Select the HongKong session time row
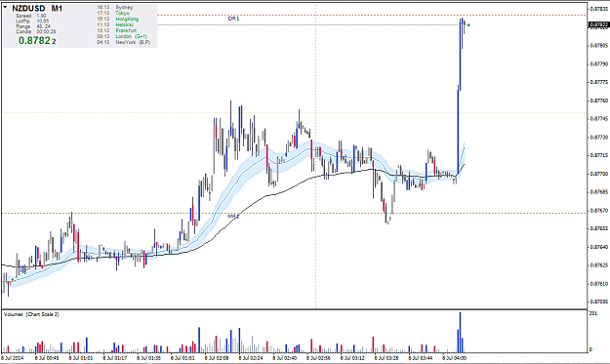 click(x=118, y=19)
